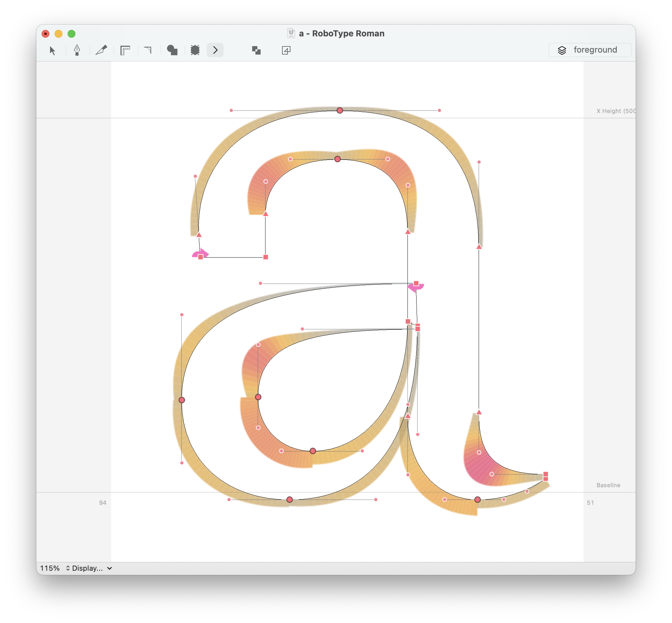
Task: Activate the Measurement ruler tool
Action: tap(125, 51)
